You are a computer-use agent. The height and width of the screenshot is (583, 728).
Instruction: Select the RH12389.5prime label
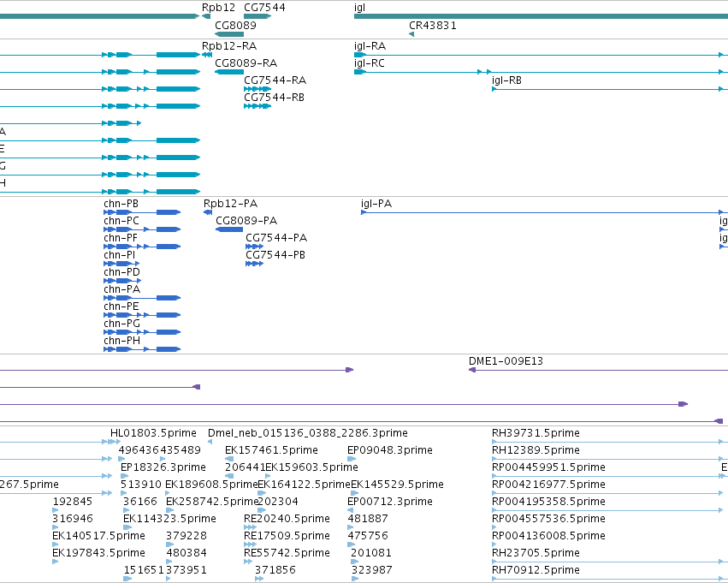coord(536,450)
